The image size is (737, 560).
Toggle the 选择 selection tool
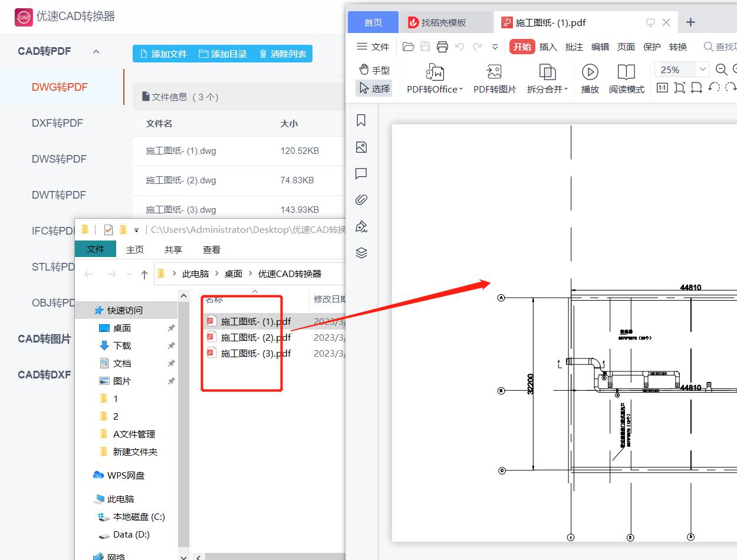[x=375, y=88]
